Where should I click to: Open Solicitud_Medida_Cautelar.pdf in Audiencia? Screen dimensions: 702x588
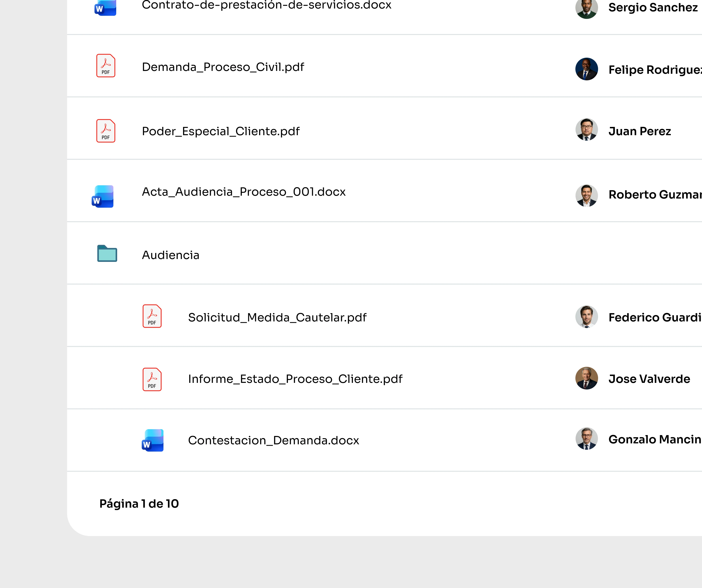pos(277,317)
